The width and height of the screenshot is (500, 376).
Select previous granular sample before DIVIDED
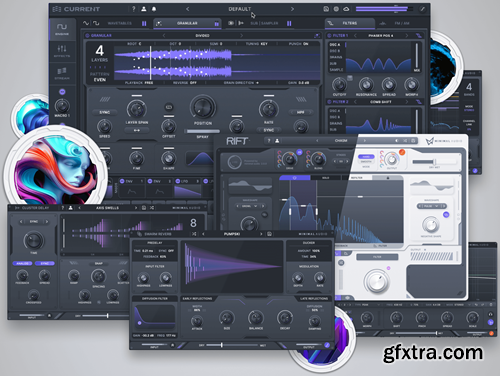164,35
